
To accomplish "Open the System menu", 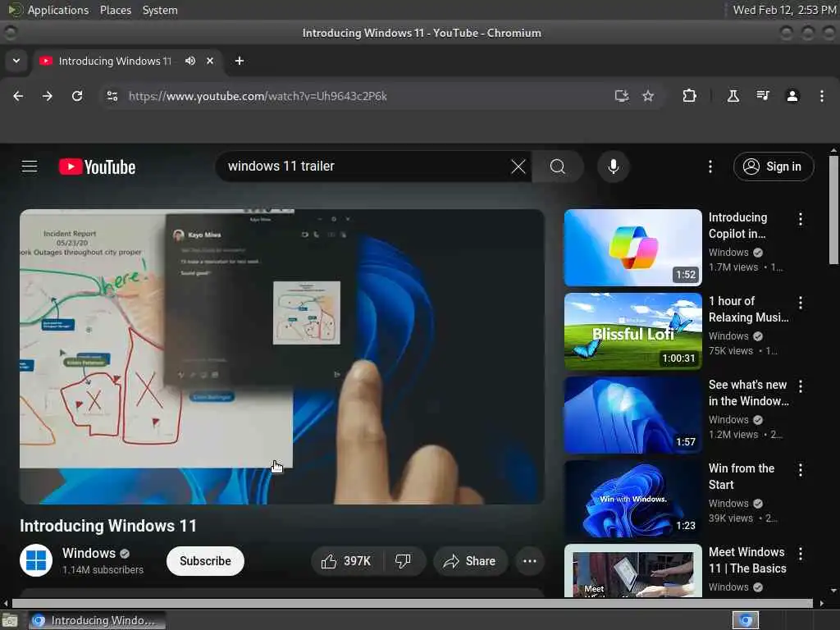I will [x=160, y=10].
